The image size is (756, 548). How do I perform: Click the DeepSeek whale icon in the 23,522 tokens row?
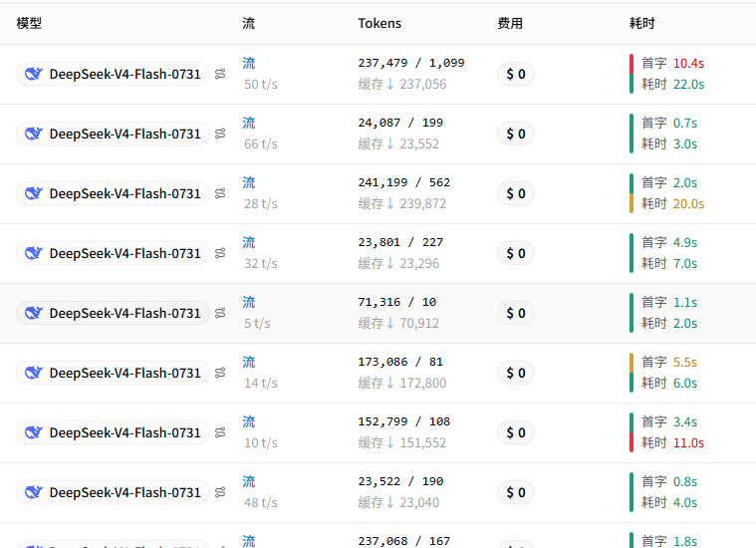click(x=34, y=492)
